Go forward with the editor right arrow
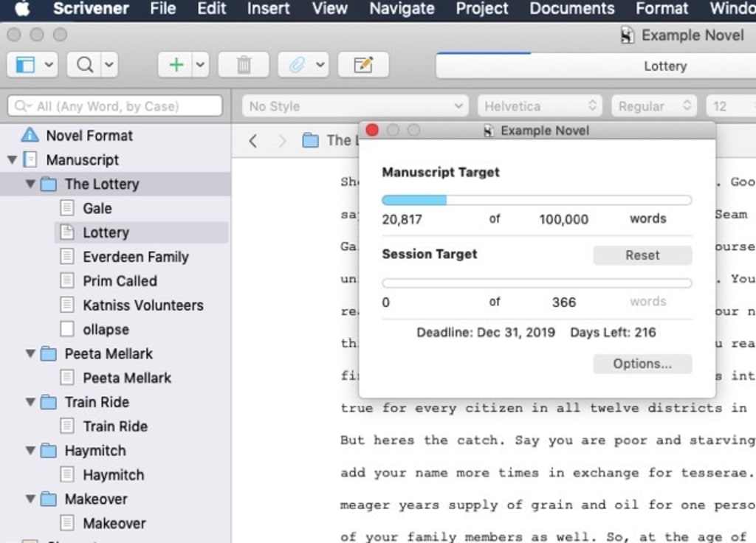Image resolution: width=756 pixels, height=543 pixels. point(282,141)
